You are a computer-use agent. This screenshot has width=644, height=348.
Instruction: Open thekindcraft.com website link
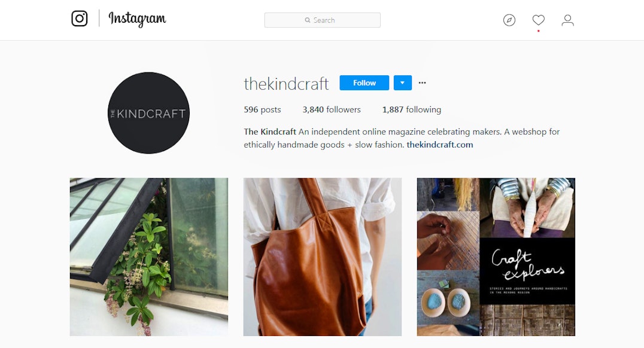tap(440, 145)
